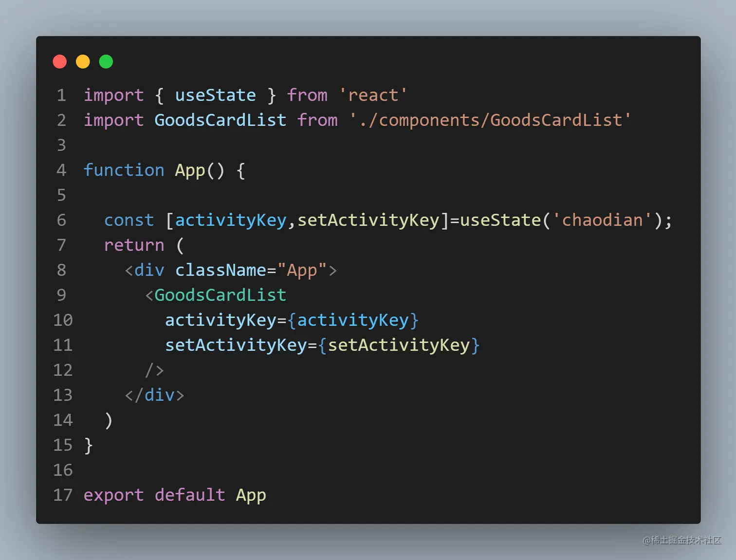Click the closing </div> tag
Image resolution: width=736 pixels, height=560 pixels.
[154, 395]
